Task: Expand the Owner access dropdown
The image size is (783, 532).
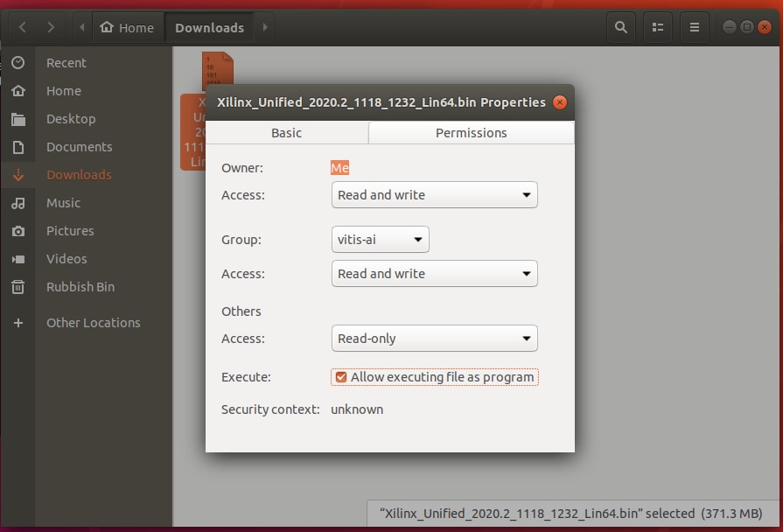Action: tap(434, 195)
